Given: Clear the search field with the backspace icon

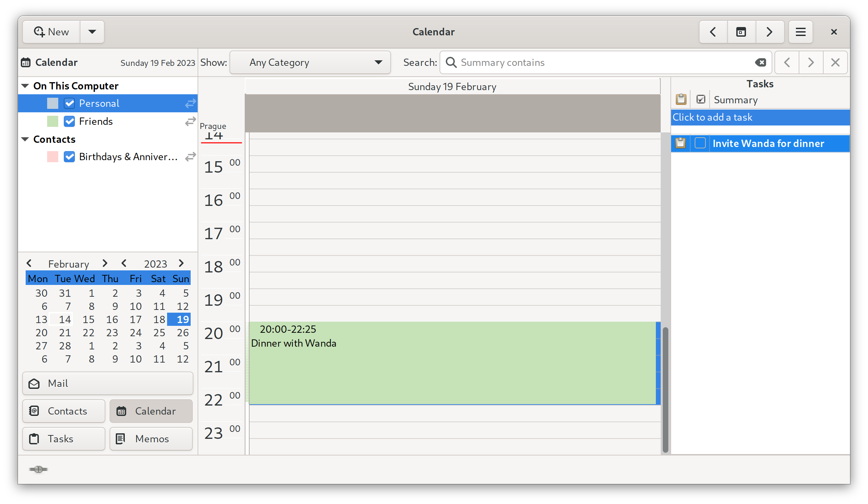Looking at the screenshot, I should click(761, 62).
